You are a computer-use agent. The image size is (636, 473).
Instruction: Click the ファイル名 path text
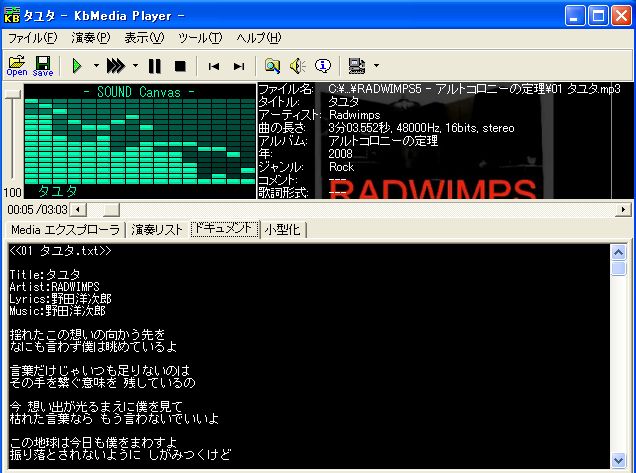click(x=475, y=89)
